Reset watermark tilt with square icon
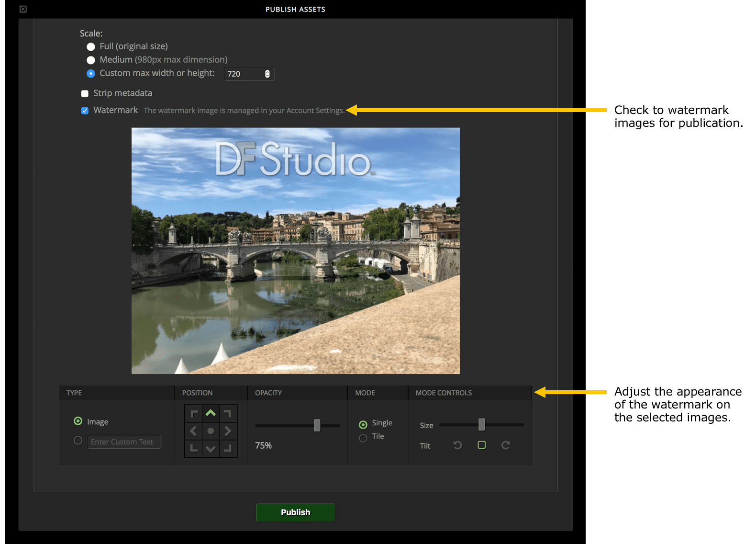 point(482,445)
